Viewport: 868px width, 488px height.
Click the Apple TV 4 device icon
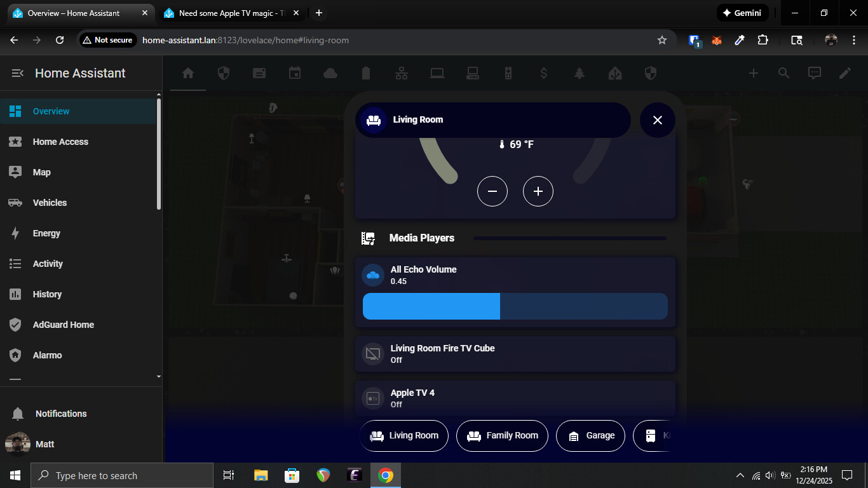[x=373, y=398]
